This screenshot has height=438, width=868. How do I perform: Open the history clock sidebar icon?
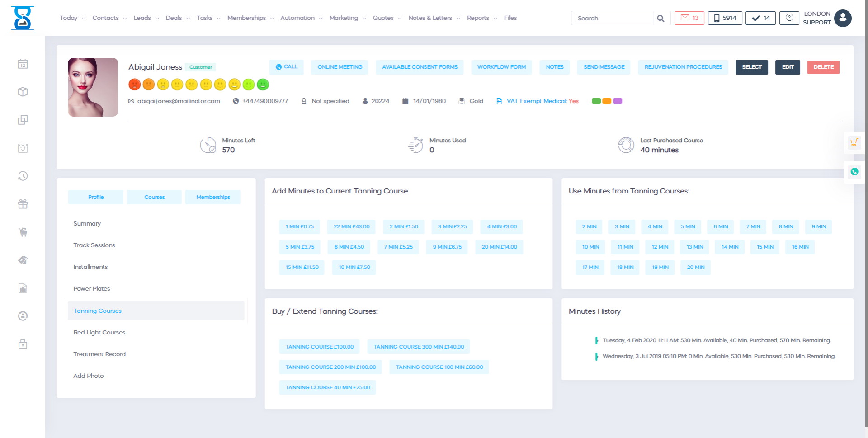[23, 176]
